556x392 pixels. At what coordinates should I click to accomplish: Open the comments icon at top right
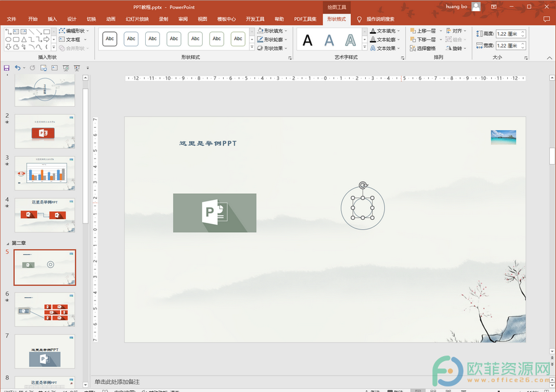547,19
